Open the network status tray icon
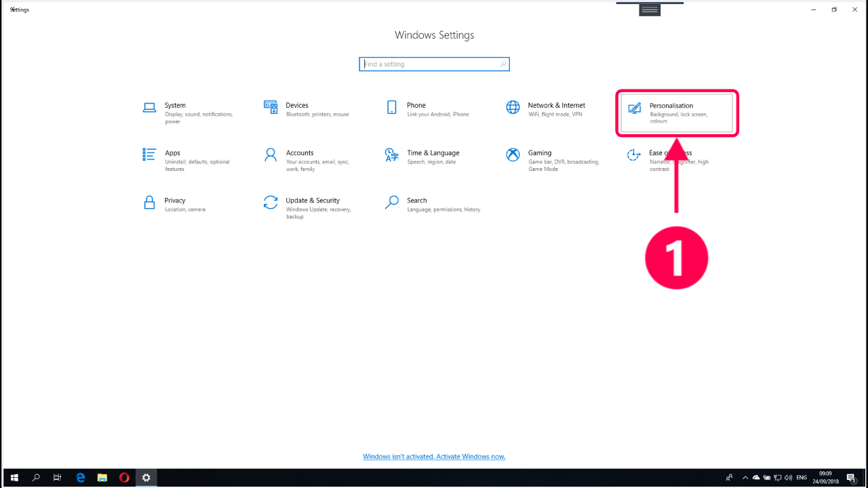This screenshot has width=868, height=488. (x=778, y=478)
